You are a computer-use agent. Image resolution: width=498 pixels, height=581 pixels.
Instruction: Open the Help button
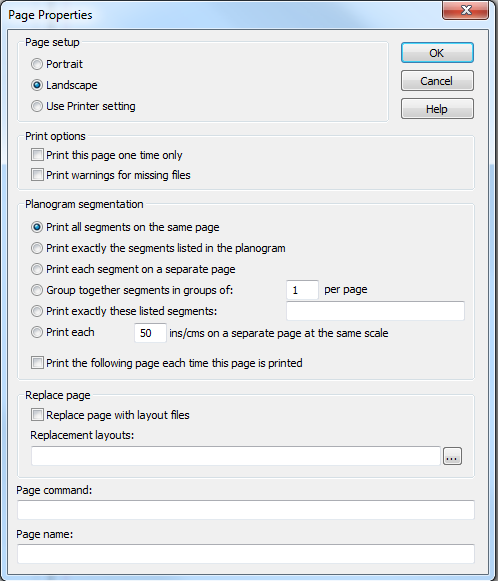pos(437,109)
